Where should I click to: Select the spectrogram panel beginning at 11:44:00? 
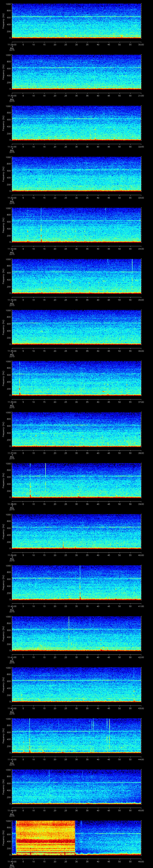click(76, 787)
